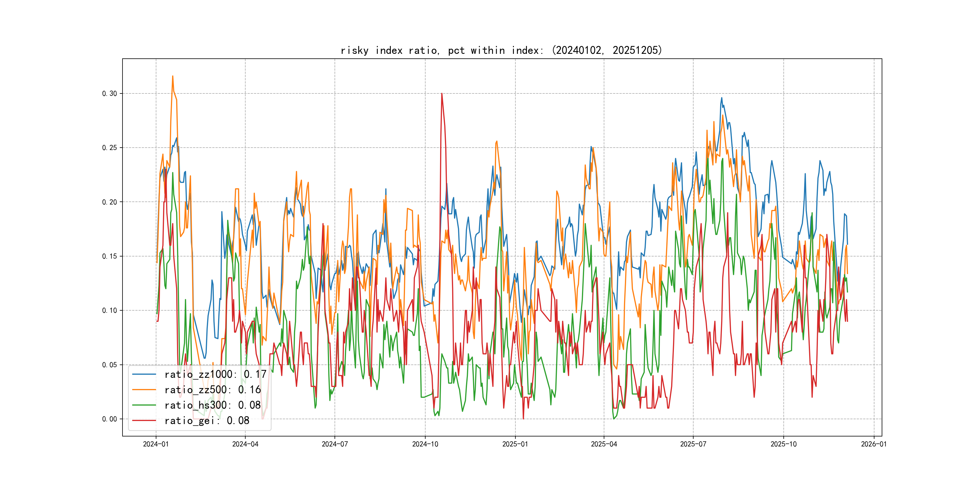Select the ratio_zz1000: 0.17 legend label
This screenshot has width=980, height=490.
(x=215, y=374)
